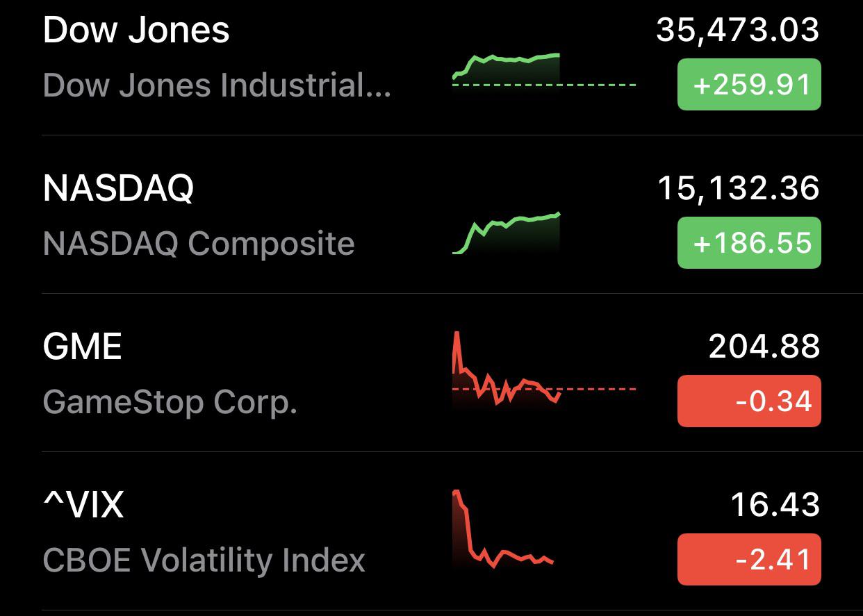Select the ^VIX ticker symbol

click(83, 505)
